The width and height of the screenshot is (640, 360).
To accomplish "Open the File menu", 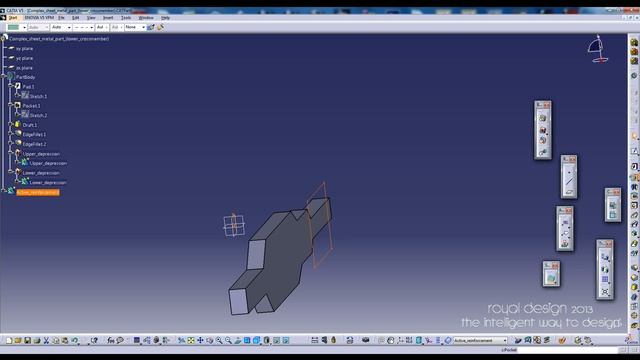I will click(x=61, y=18).
